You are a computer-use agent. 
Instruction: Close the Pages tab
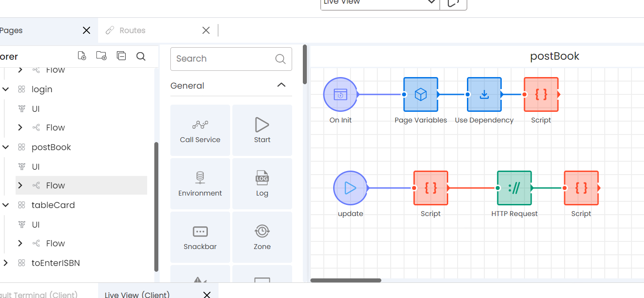pos(87,30)
